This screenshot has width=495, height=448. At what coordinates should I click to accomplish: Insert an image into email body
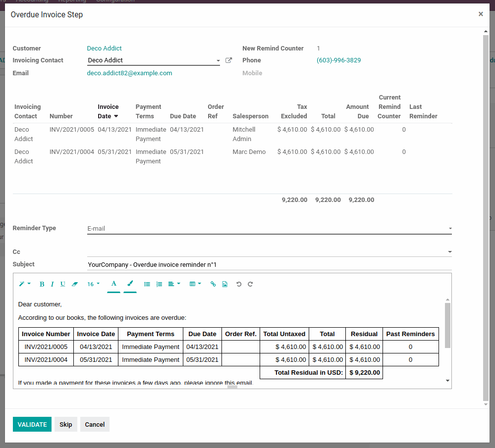(225, 284)
